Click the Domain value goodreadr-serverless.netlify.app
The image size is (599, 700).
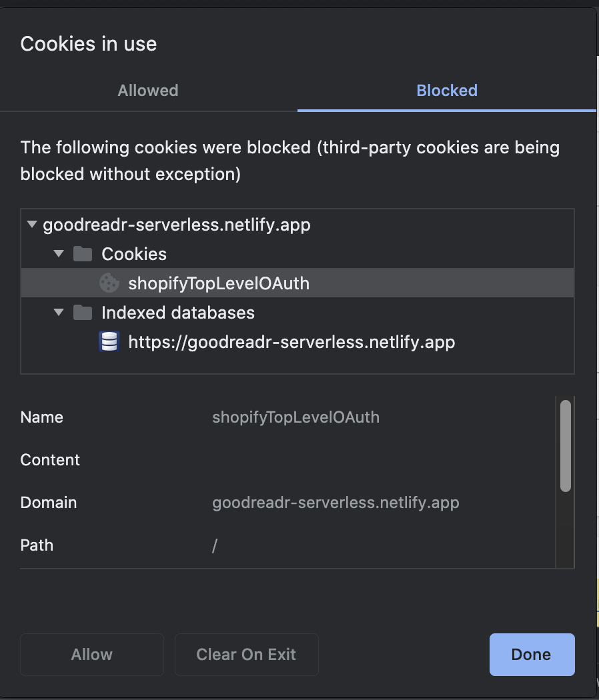336,502
